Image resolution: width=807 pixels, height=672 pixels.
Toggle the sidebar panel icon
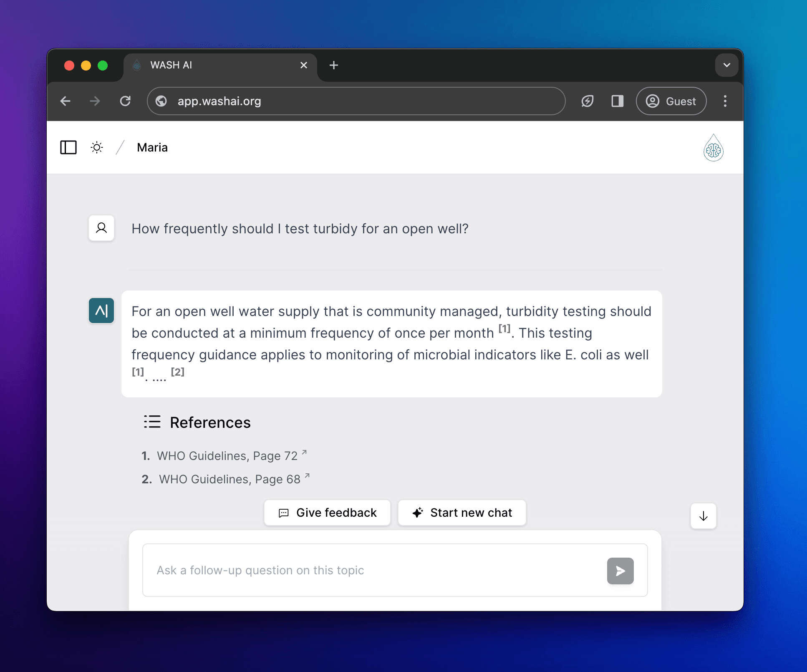[68, 147]
